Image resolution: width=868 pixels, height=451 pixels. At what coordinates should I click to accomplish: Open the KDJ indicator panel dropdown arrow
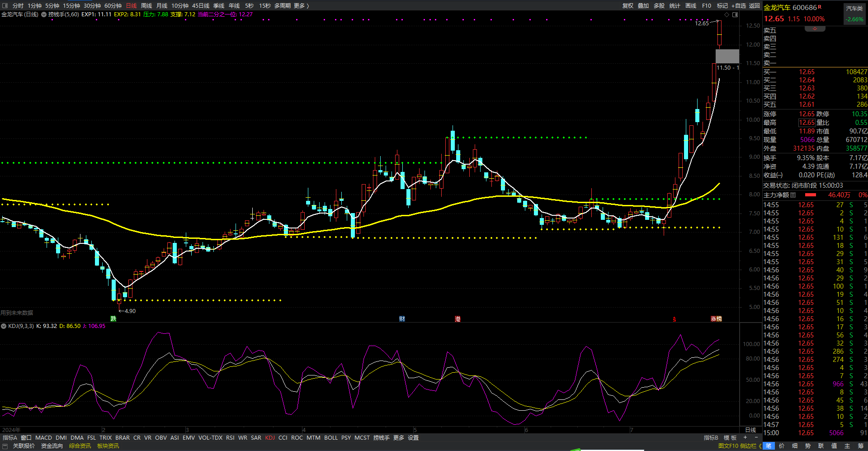tap(4, 326)
